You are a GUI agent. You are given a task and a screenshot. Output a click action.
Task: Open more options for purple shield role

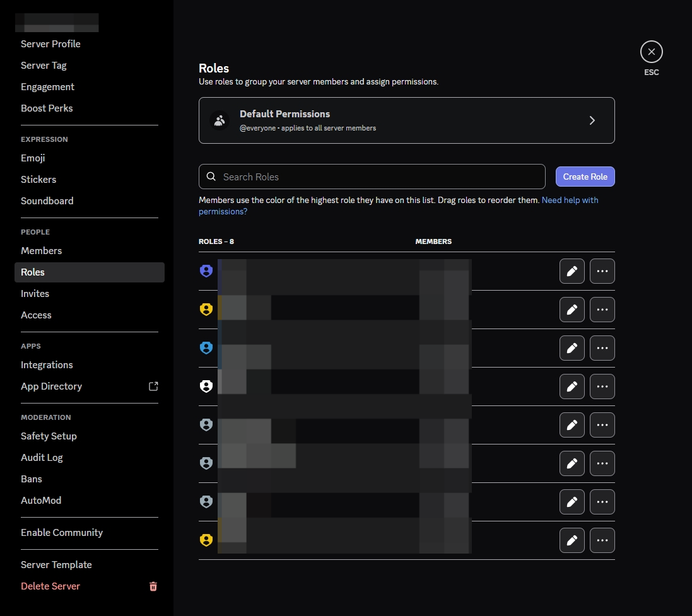pyautogui.click(x=602, y=271)
